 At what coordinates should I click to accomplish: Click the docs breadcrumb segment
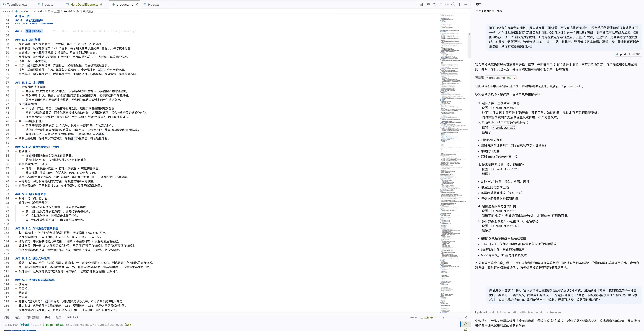click(x=7, y=11)
